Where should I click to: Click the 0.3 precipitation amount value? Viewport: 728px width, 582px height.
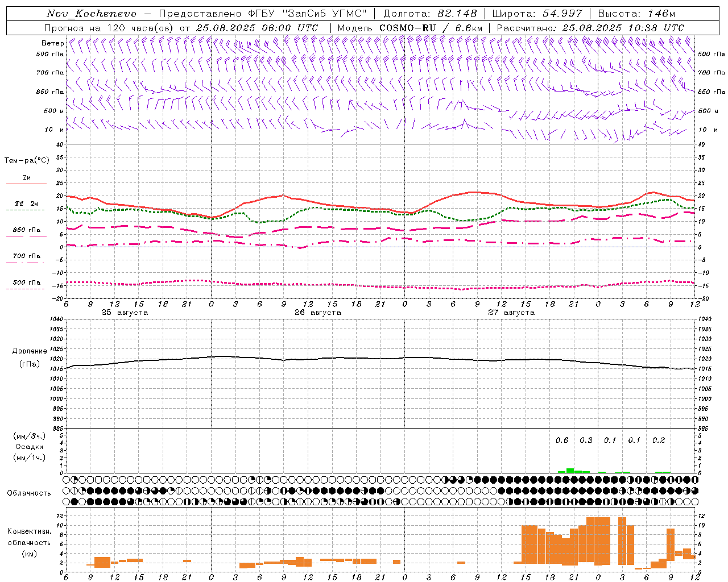click(586, 440)
